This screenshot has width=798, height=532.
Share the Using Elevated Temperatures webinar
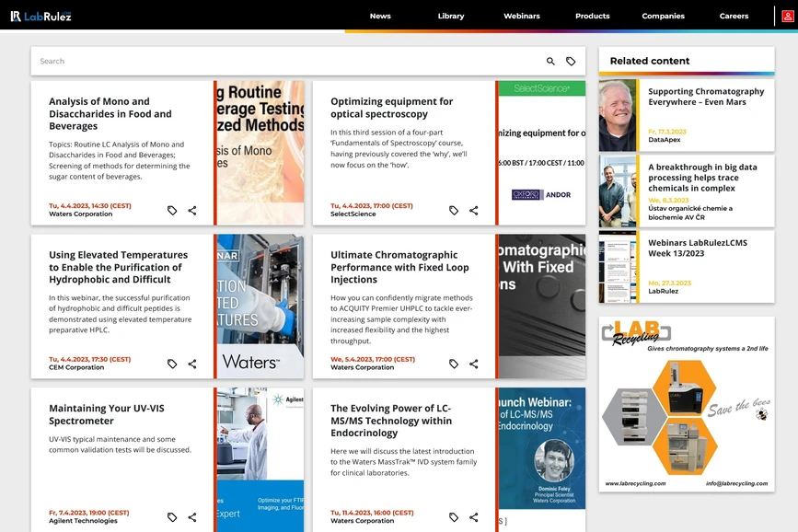(191, 364)
